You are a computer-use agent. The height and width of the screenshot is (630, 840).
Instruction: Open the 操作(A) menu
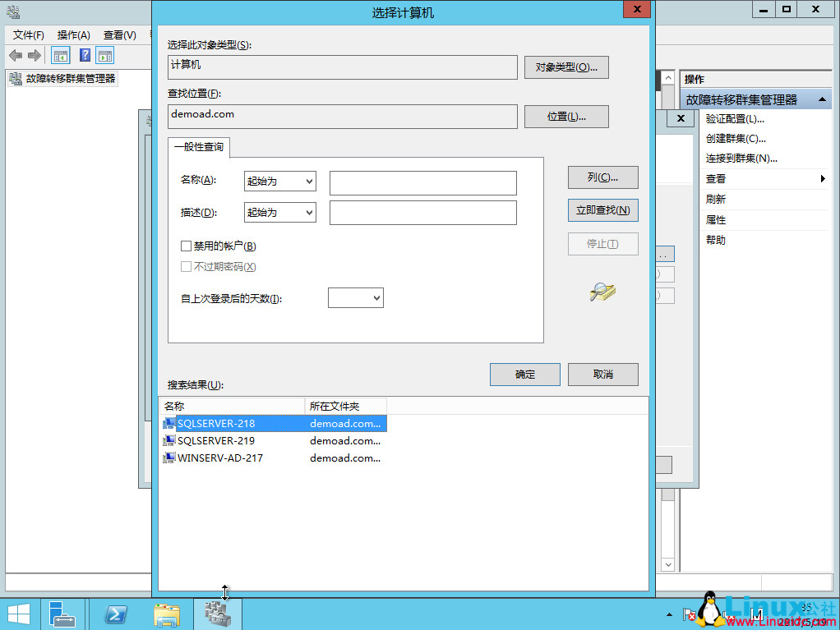click(73, 35)
